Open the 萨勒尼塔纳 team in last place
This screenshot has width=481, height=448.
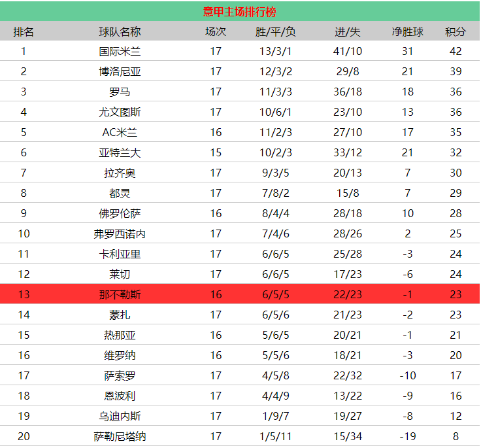coord(120,436)
